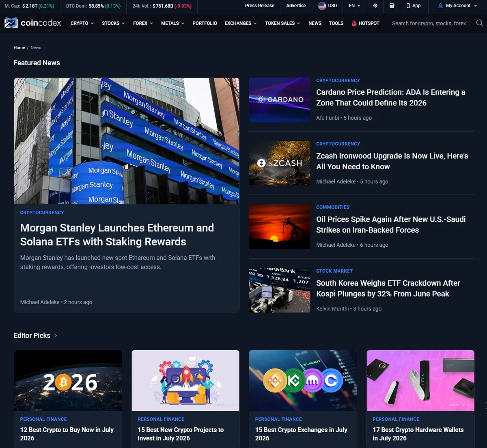Open Cardano Price Prediction headline
The height and width of the screenshot is (448, 487).
point(391,97)
